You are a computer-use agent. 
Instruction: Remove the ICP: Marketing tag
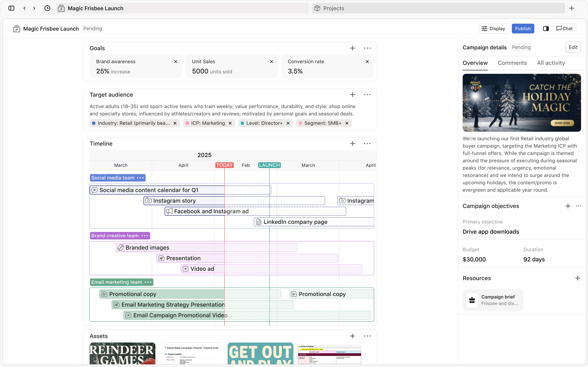[230, 123]
